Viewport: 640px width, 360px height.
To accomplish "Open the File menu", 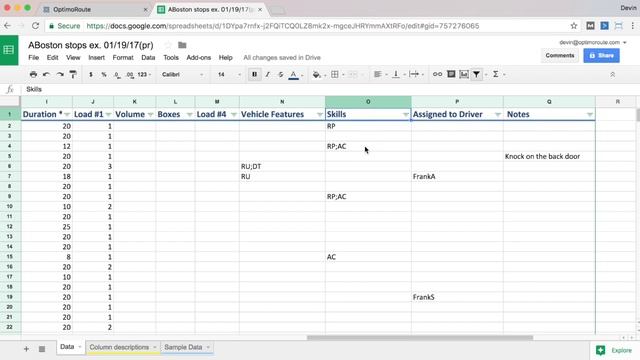I will (x=33, y=58).
